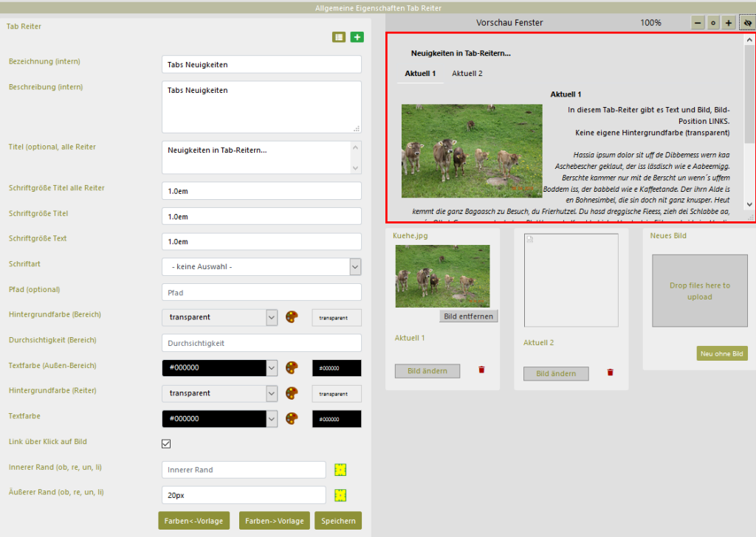Screen dimensions: 756x537
Task: Zoom out the preview with minus button
Action: click(698, 23)
